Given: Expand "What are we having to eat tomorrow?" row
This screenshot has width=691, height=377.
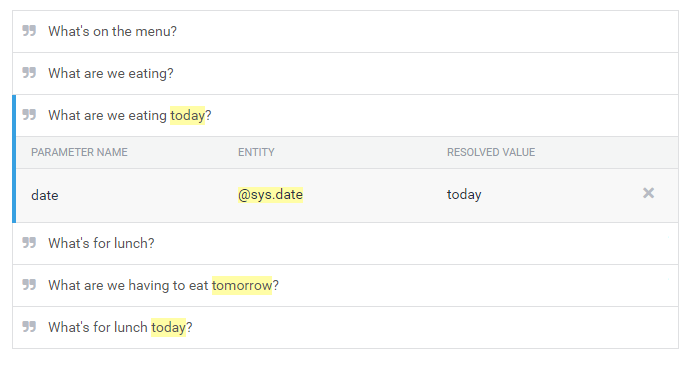Looking at the screenshot, I should pyautogui.click(x=346, y=285).
